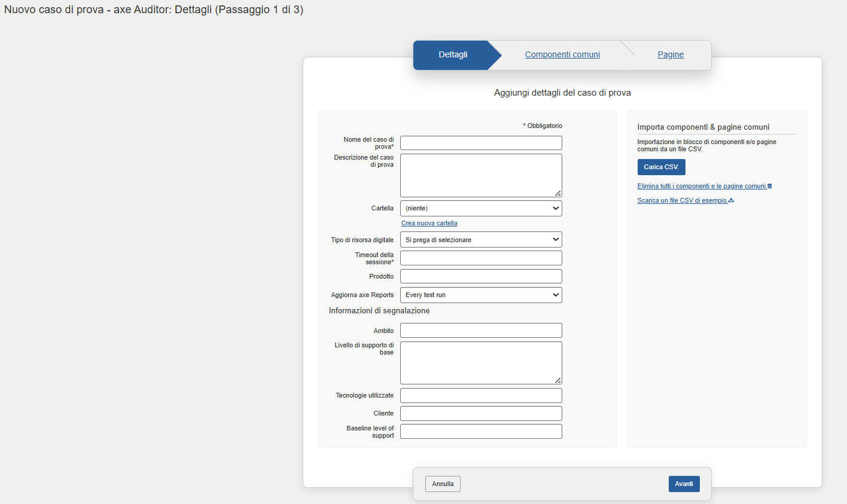847x504 pixels.
Task: Switch to the Pagine tab
Action: (670, 54)
